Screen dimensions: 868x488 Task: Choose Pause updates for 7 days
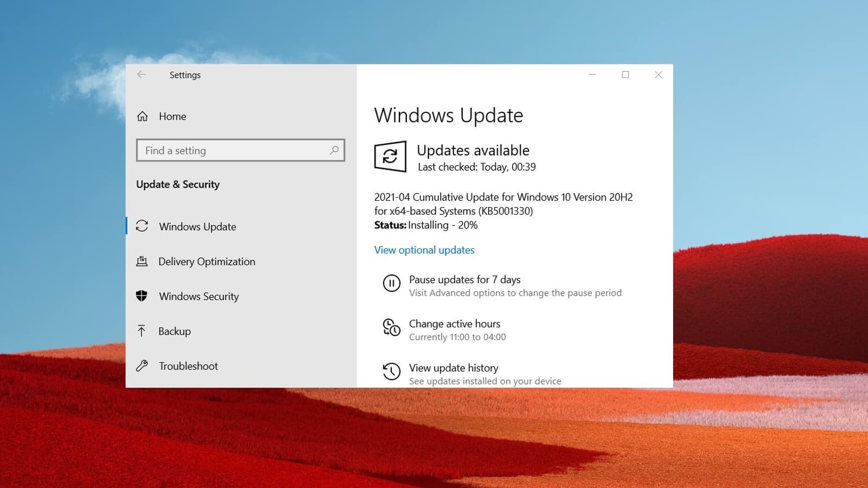465,279
